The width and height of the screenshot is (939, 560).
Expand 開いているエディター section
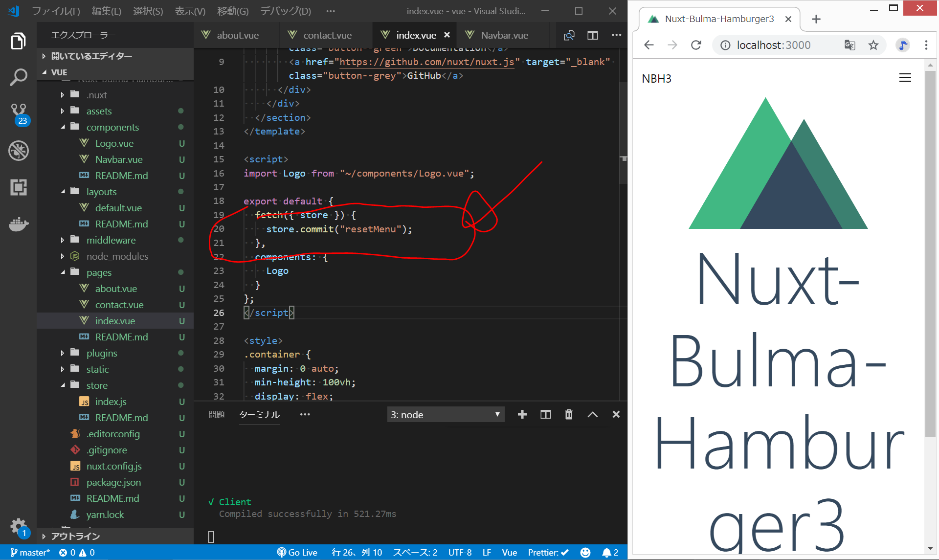click(115, 56)
